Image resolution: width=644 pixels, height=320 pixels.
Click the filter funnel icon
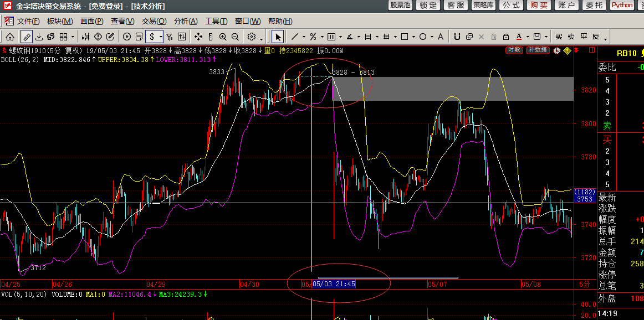pyautogui.click(x=170, y=37)
